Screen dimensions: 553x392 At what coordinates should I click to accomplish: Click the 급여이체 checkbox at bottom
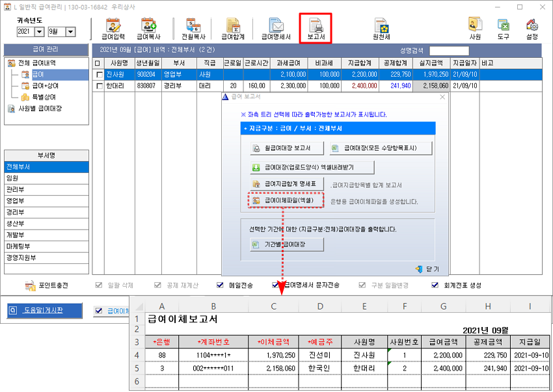[x=99, y=311]
